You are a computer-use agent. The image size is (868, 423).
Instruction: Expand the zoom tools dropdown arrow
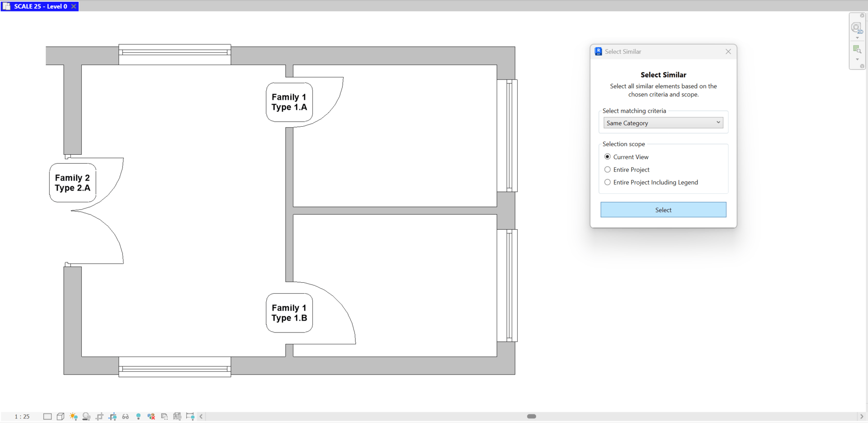coord(857,59)
